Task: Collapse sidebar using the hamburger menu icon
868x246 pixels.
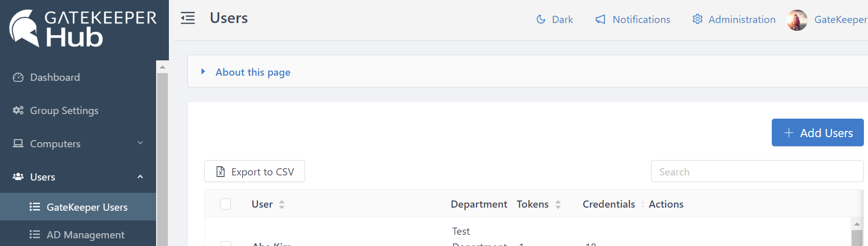Action: click(x=188, y=18)
